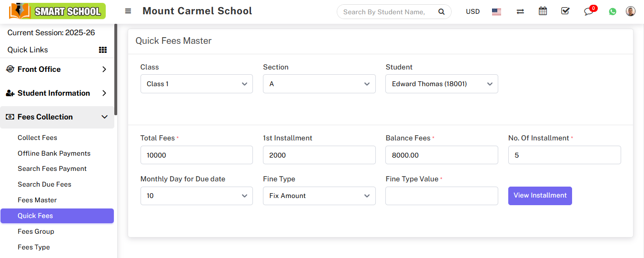This screenshot has width=644, height=258.
Task: Open the US flag language selector
Action: tap(496, 11)
